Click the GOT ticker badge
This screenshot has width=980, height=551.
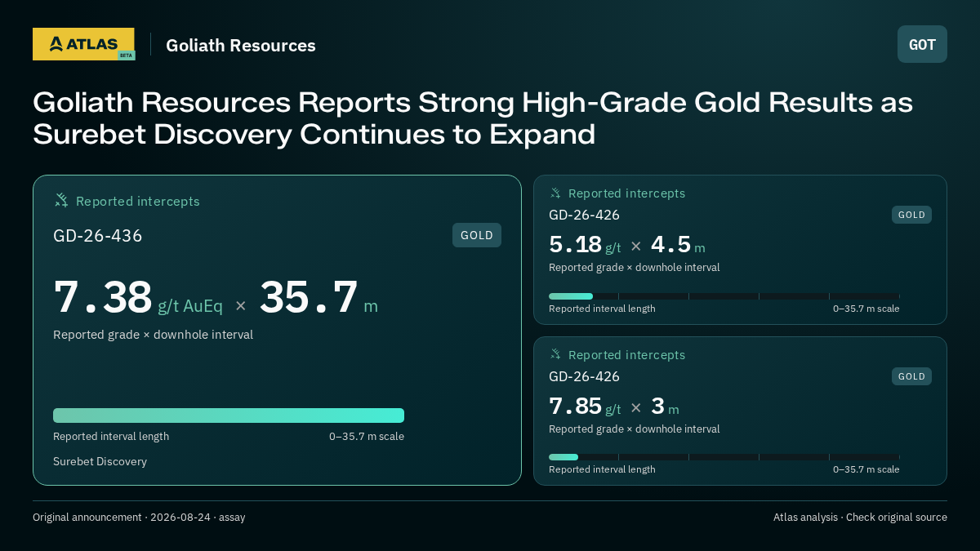[922, 44]
